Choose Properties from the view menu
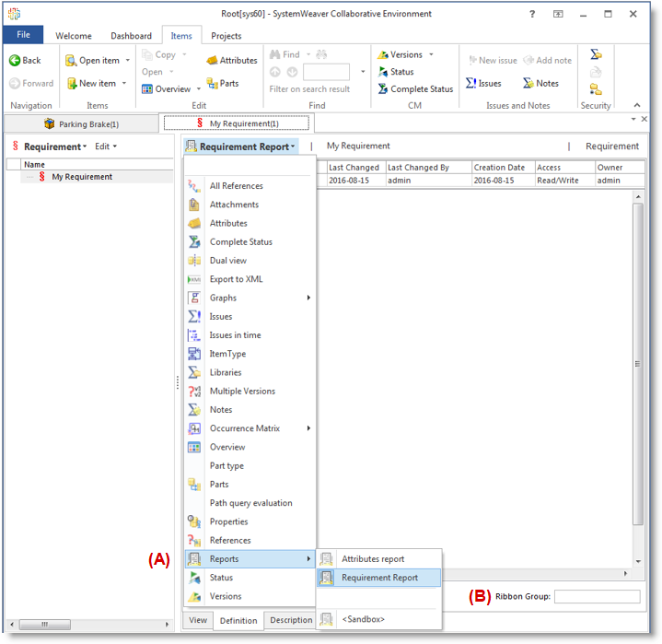 (x=250, y=521)
